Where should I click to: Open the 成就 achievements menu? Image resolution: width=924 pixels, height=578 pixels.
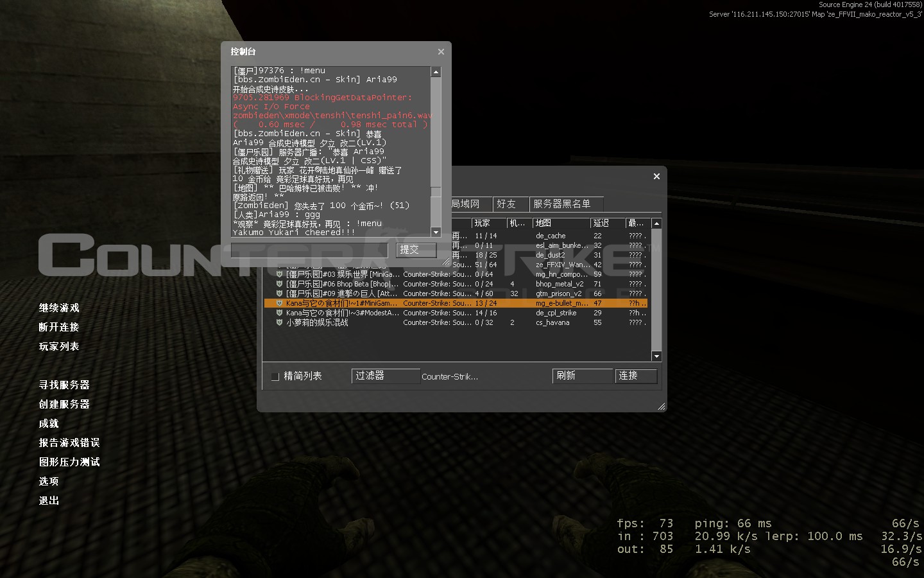pos(49,424)
